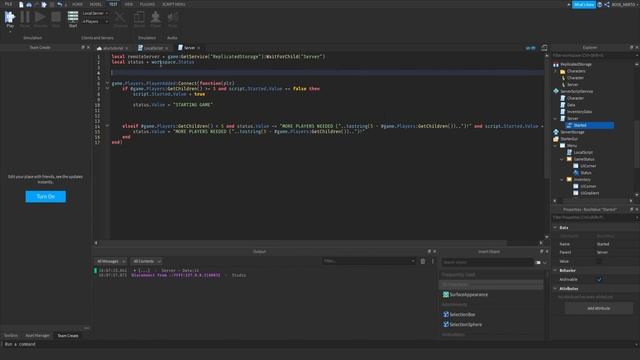Collapse the Server script in the Explorer
The height and width of the screenshot is (360, 640).
(555, 119)
